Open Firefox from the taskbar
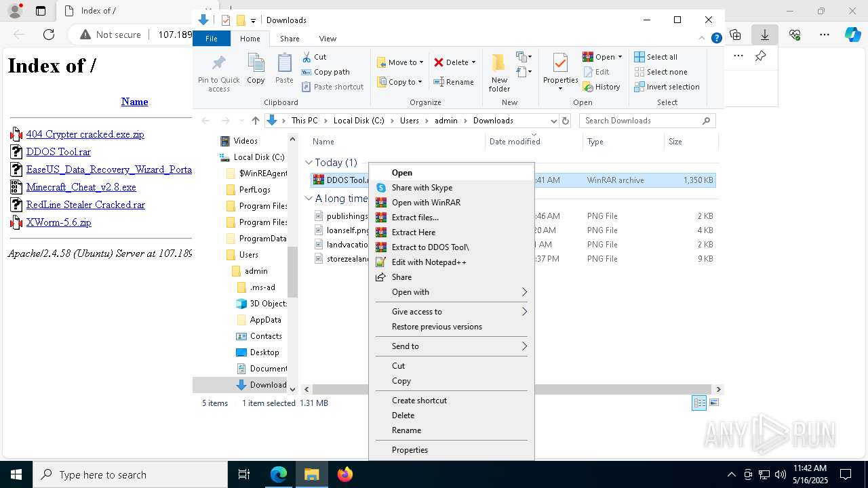The height and width of the screenshot is (488, 868). (345, 474)
